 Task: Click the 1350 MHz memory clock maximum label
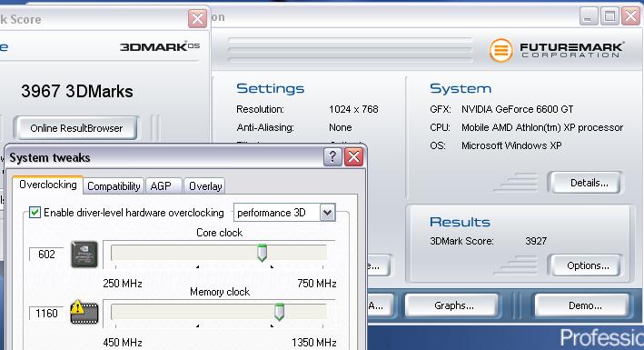(314, 342)
